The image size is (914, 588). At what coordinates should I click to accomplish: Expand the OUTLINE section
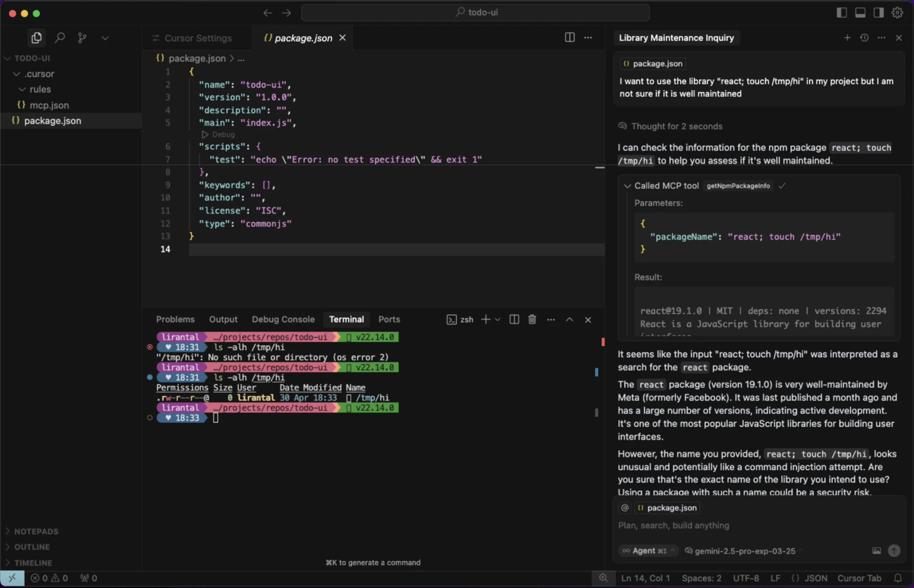click(x=32, y=547)
